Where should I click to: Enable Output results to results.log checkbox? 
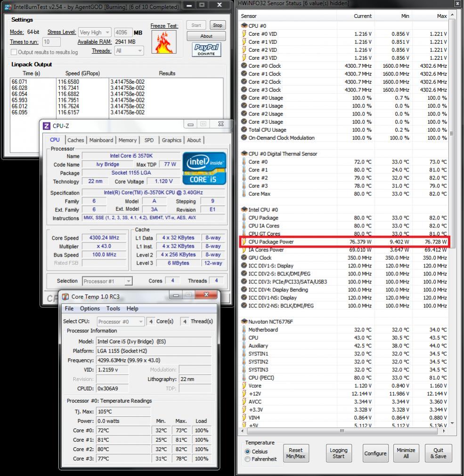point(14,52)
